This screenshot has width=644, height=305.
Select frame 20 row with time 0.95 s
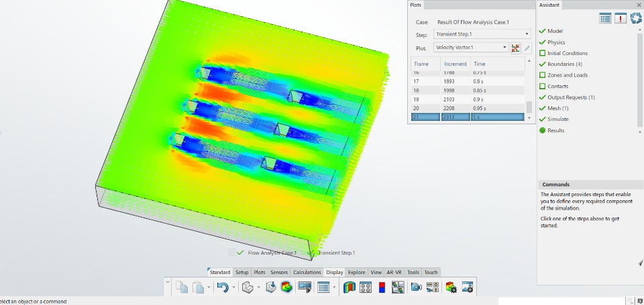pos(468,109)
